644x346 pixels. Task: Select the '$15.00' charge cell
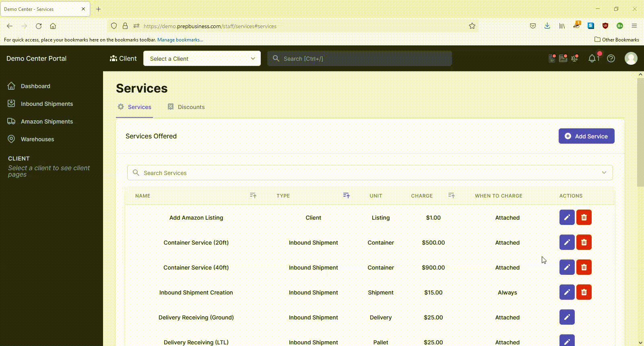[433, 292]
